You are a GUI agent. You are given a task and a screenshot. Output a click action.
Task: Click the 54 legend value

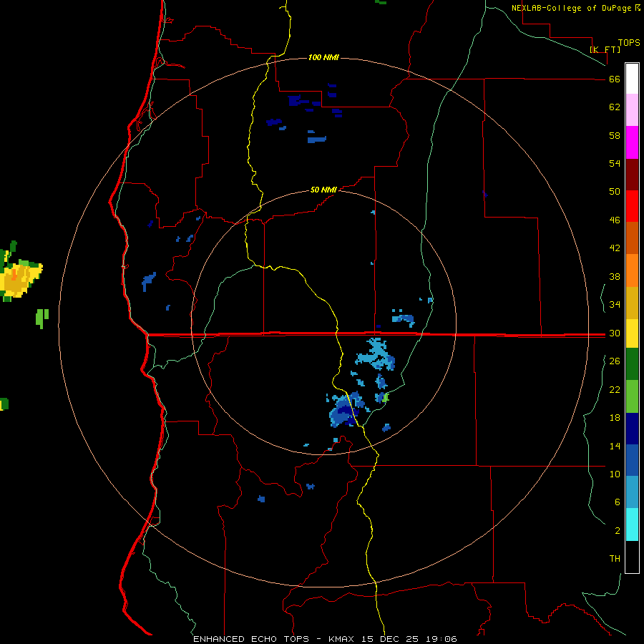point(615,163)
